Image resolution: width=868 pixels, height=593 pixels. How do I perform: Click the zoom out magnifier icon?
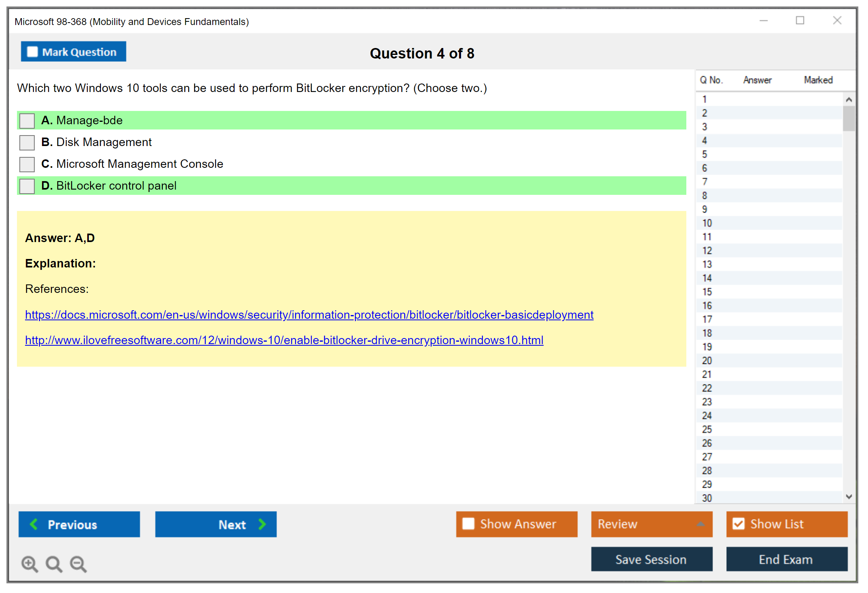(78, 564)
